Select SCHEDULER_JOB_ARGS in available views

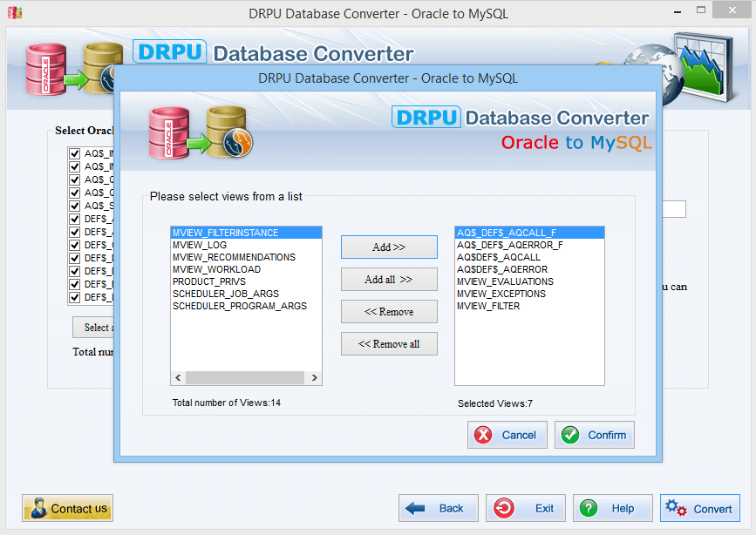point(246,294)
